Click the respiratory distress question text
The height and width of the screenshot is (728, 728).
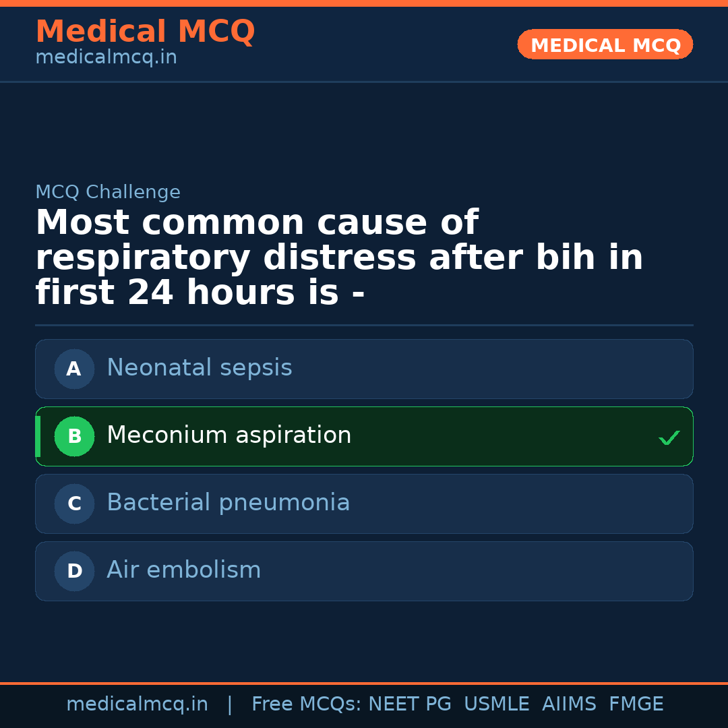click(x=339, y=258)
